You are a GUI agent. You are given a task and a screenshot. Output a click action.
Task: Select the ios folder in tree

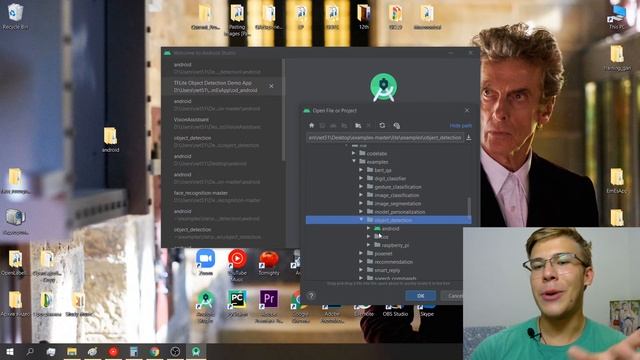[x=384, y=237]
